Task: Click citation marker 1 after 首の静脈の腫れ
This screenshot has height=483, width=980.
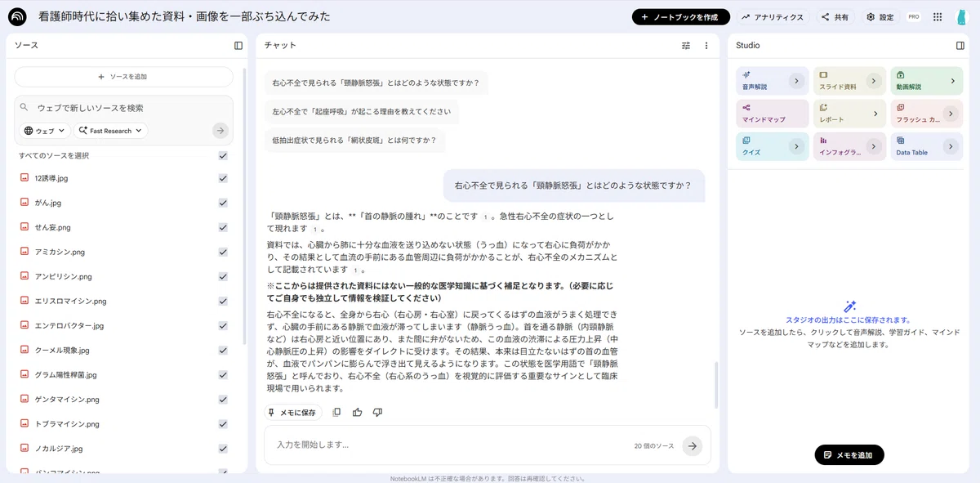Action: tap(486, 217)
